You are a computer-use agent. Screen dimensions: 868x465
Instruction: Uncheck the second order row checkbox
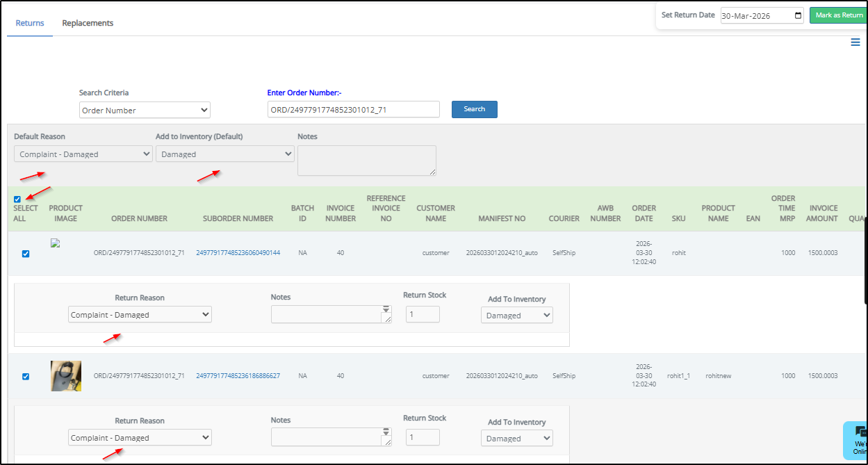26,377
